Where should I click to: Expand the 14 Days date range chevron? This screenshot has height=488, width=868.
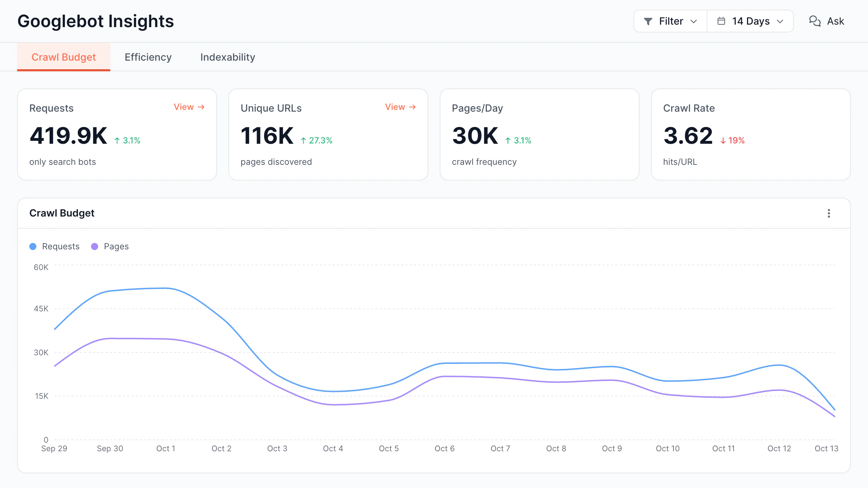[x=780, y=21]
